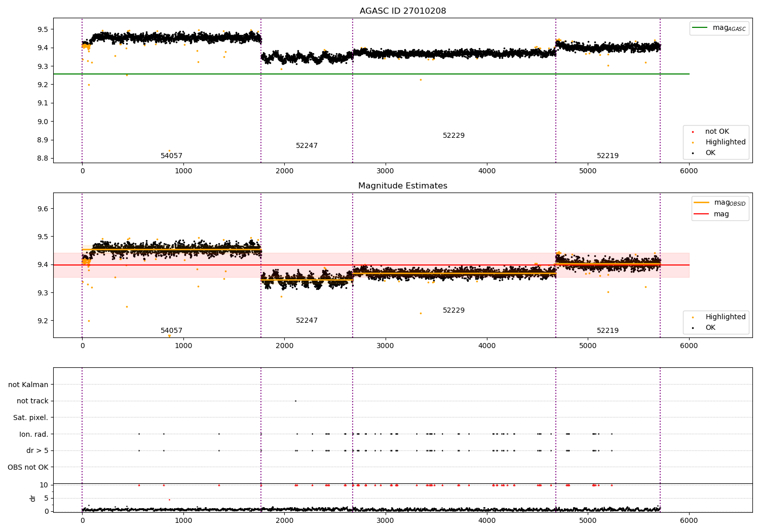Screen dimensions: 760x532
Task: Click the 'Ion. rad.' axis label
Action: pyautogui.click(x=34, y=434)
